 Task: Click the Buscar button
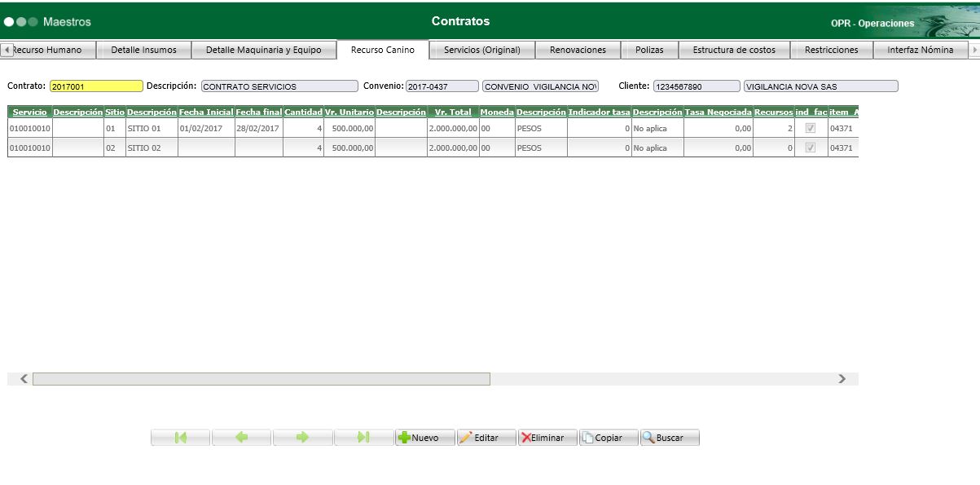coord(670,438)
